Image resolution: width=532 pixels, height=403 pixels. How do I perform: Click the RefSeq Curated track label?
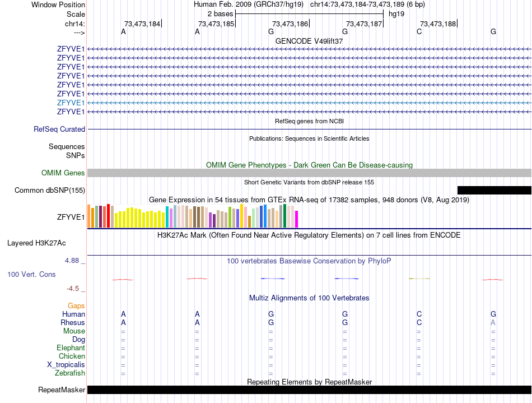pyautogui.click(x=59, y=129)
